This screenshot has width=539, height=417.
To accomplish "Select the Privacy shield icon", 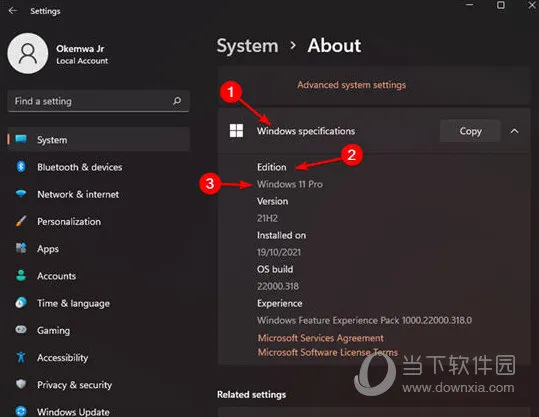I will tap(21, 384).
